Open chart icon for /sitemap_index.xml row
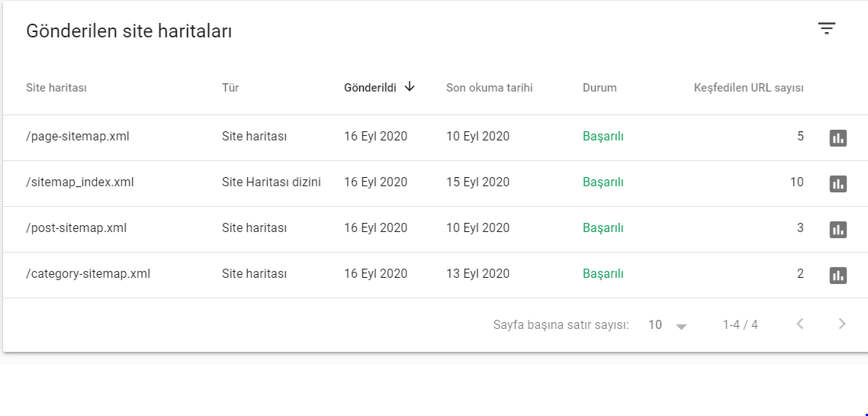 click(838, 183)
